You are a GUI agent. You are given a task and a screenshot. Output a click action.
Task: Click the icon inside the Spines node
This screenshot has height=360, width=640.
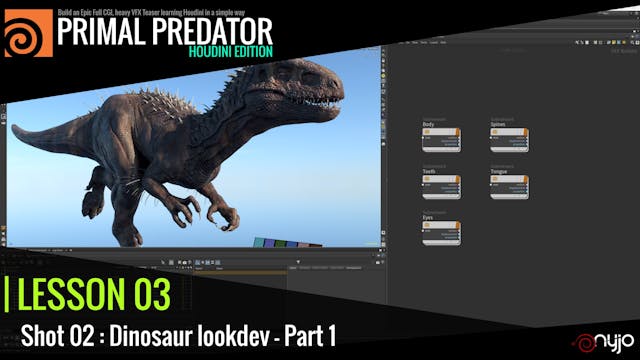[495, 132]
